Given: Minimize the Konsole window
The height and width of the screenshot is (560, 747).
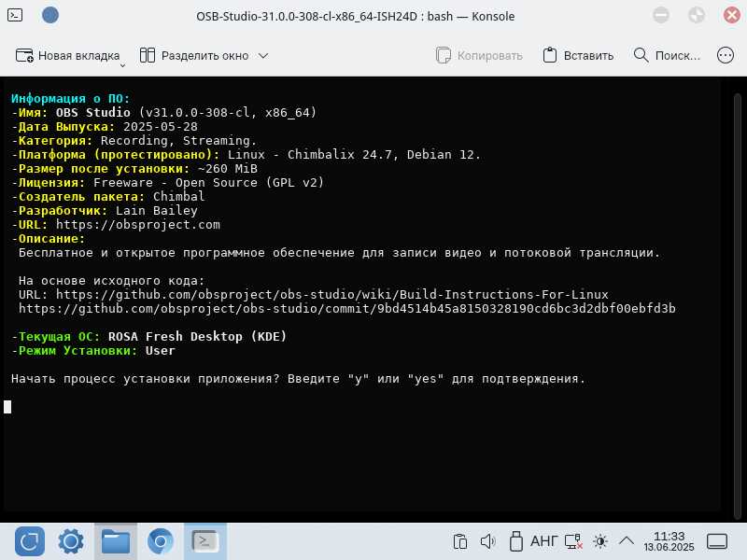Looking at the screenshot, I should [x=661, y=15].
